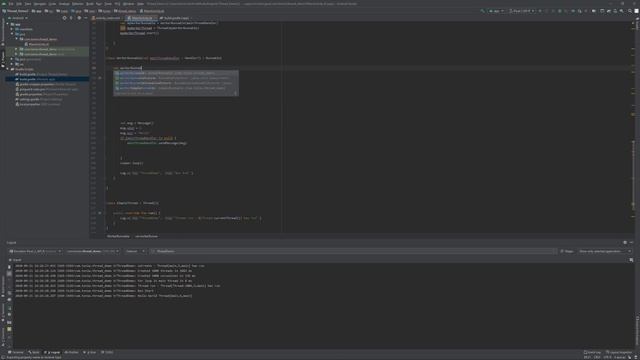Open Layout Inspector in the status strip
The width and height of the screenshot is (640, 360).
click(620, 352)
